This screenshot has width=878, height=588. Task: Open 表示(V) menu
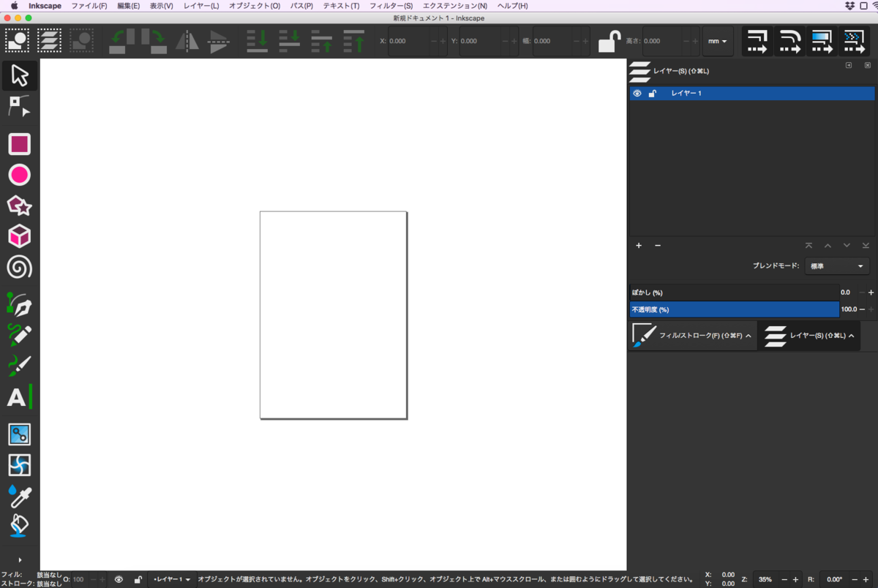click(162, 6)
